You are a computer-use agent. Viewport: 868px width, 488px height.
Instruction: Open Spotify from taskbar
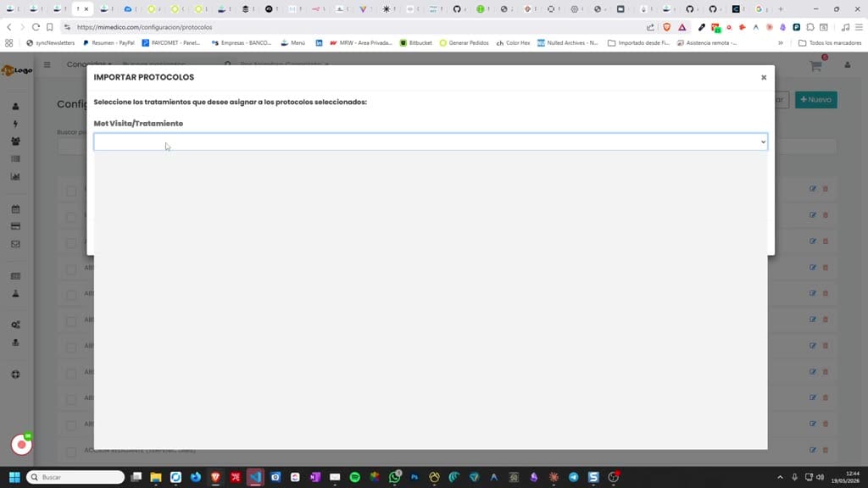coord(355,477)
